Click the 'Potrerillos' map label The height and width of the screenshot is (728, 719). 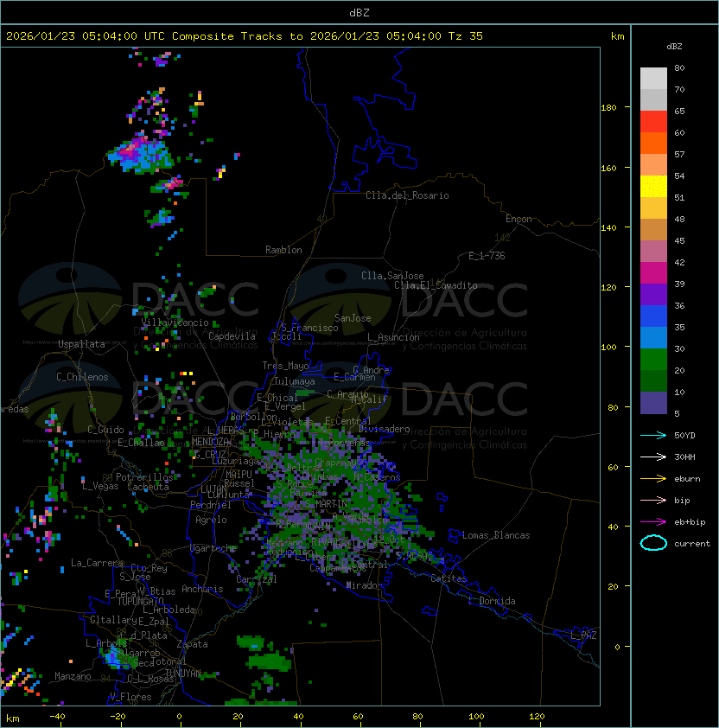point(144,477)
